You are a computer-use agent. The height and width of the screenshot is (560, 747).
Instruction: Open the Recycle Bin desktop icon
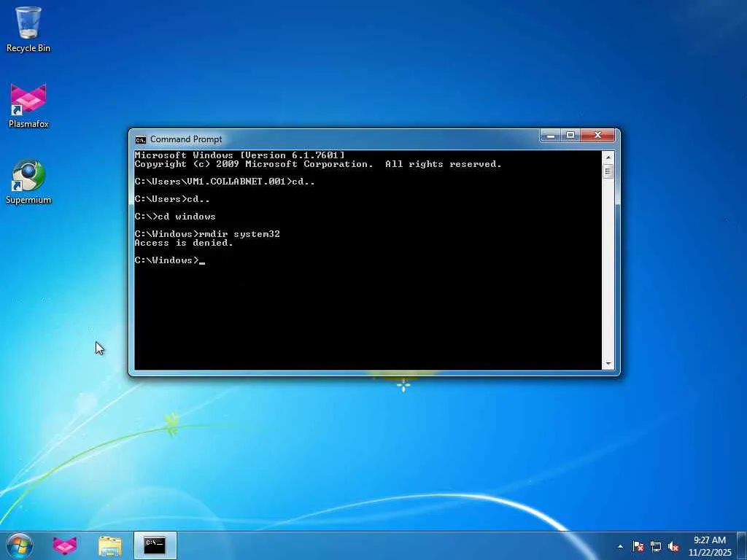[x=28, y=29]
